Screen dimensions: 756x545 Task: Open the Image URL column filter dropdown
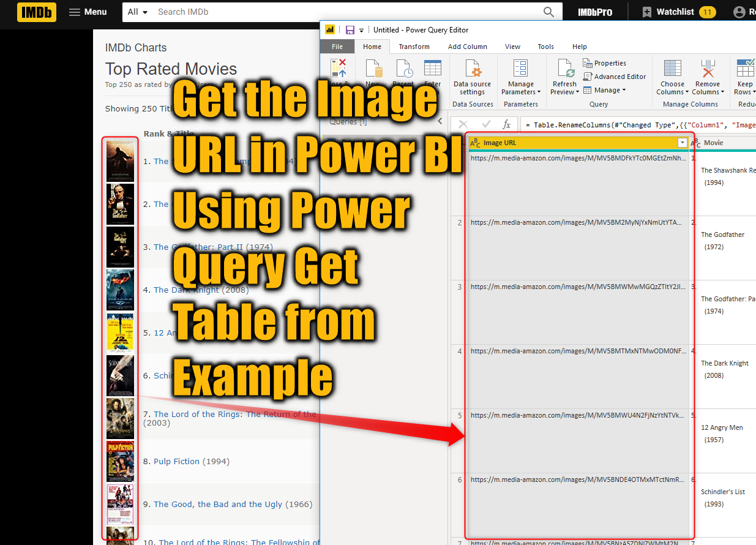[682, 143]
